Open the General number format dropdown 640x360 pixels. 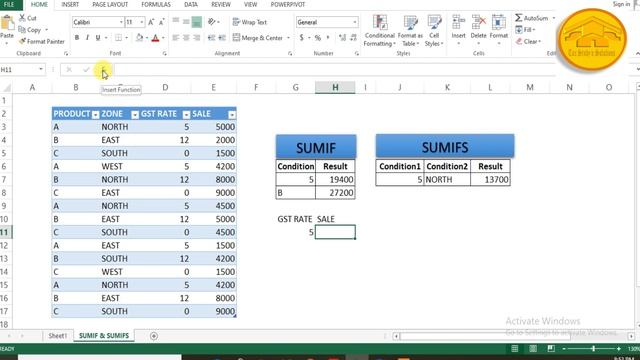point(355,22)
